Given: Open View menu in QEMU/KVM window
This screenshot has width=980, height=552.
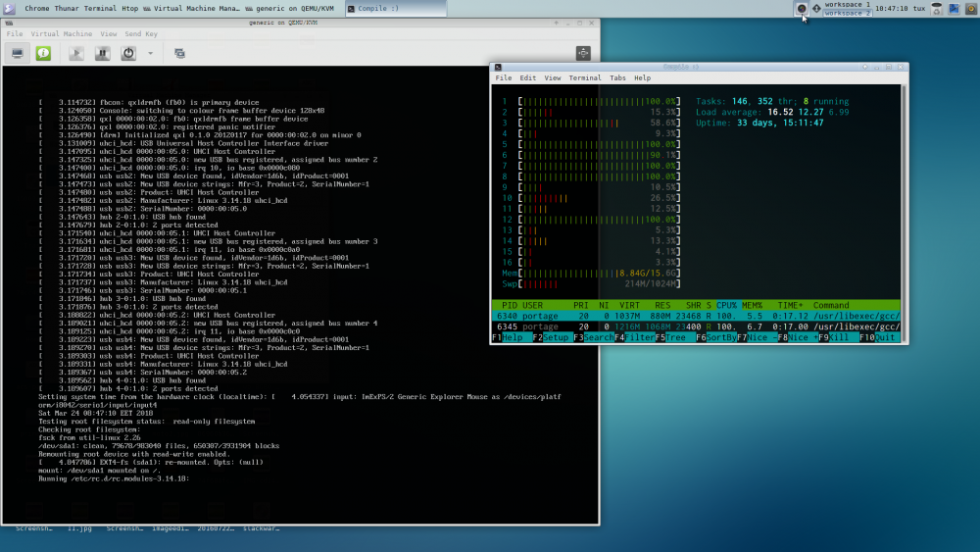Looking at the screenshot, I should tap(109, 33).
